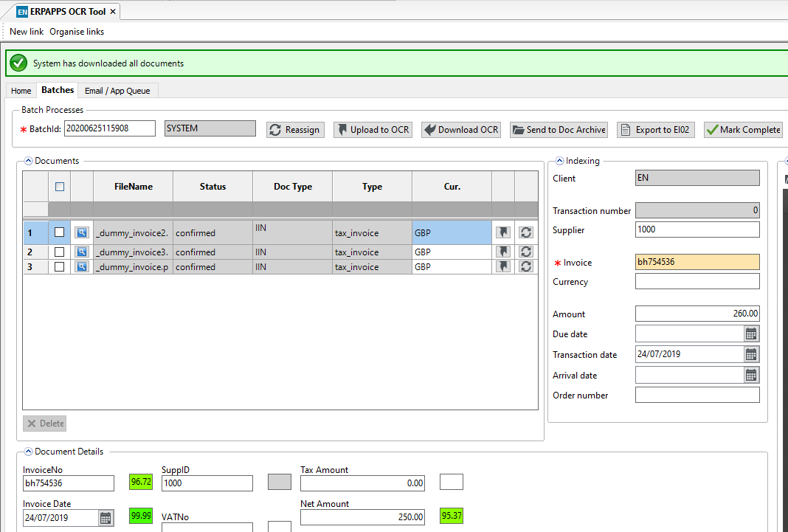This screenshot has width=788, height=532.
Task: Toggle the select-all checkbox in the Documents header
Action: tap(61, 185)
